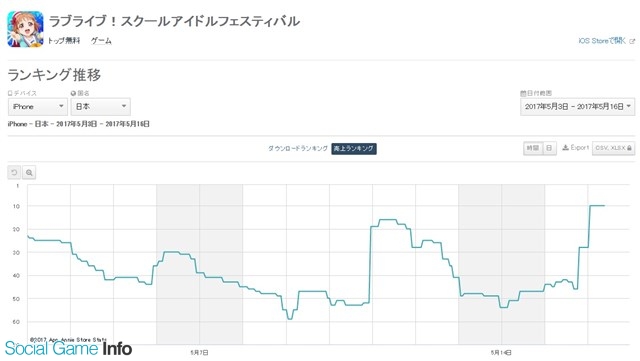Open the iOS Storeで開く link
Image resolution: width=640 pixels, height=361 pixels.
point(602,41)
